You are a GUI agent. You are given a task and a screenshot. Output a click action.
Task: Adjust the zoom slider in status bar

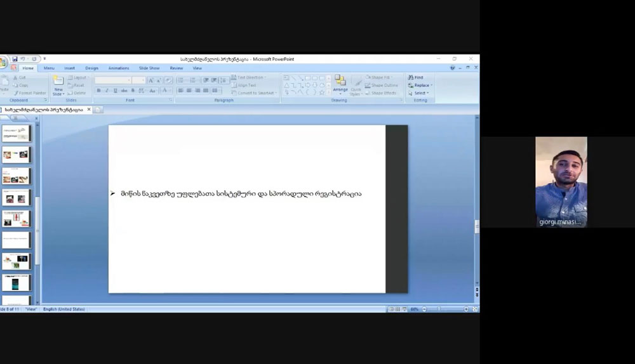439,309
